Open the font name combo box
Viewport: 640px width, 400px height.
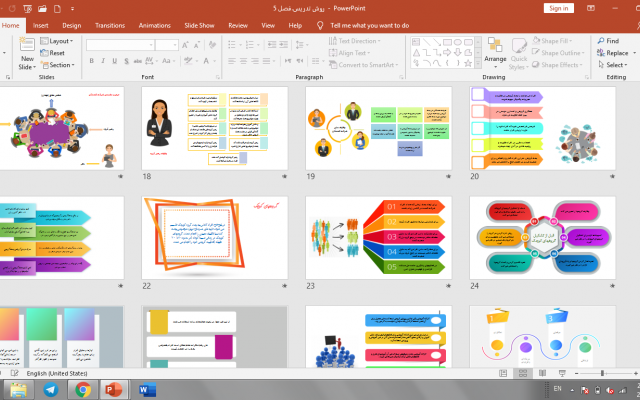click(120, 44)
